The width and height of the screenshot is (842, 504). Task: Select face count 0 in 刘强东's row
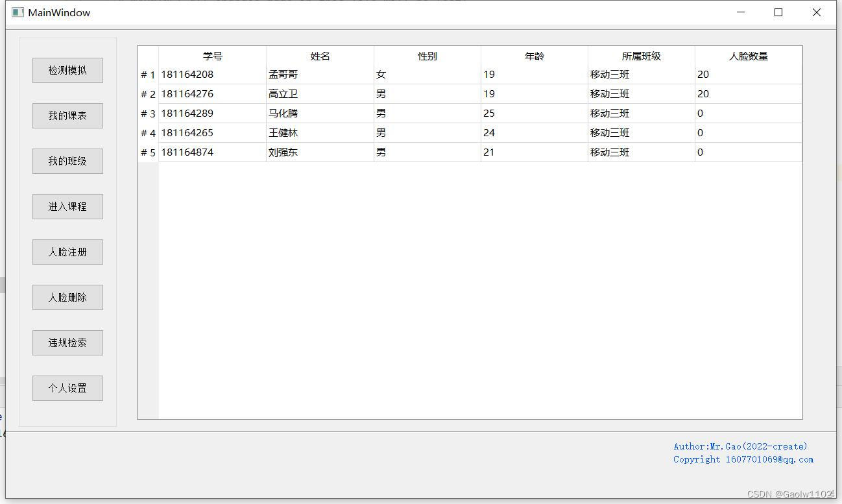749,152
